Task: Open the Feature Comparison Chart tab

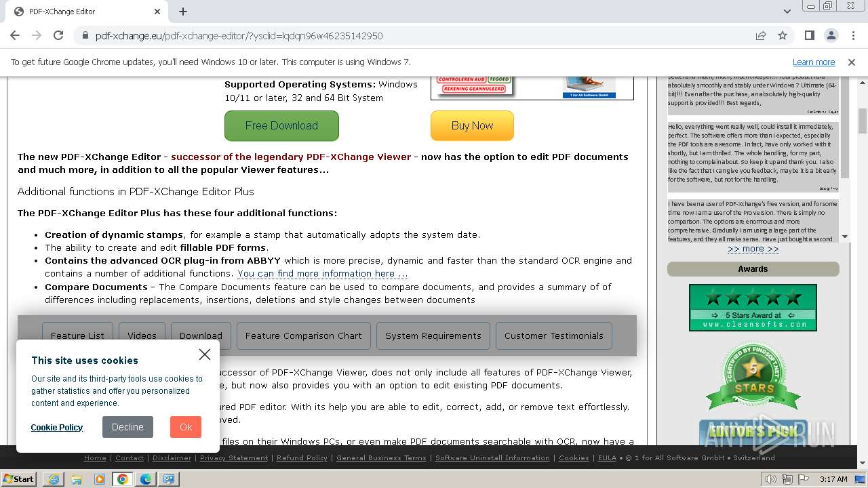Action: pyautogui.click(x=304, y=335)
